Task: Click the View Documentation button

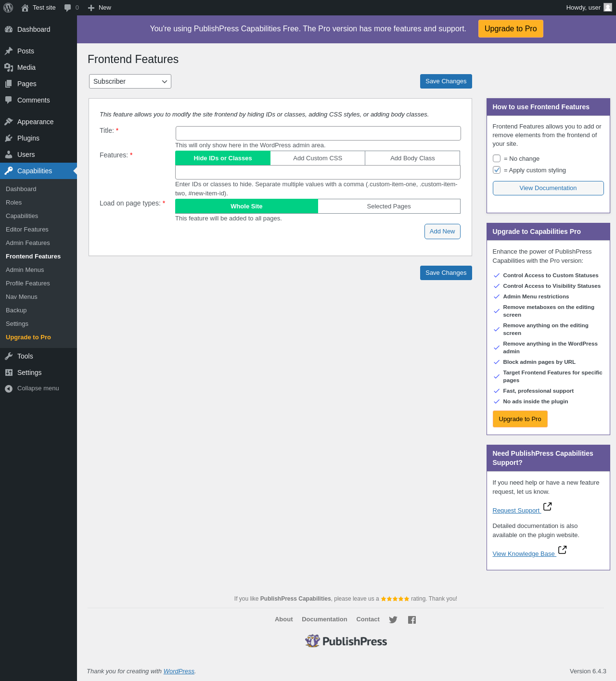Action: tap(548, 188)
